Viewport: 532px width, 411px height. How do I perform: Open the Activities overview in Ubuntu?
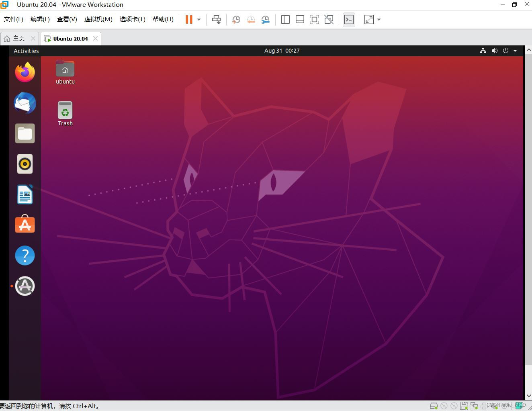point(26,51)
